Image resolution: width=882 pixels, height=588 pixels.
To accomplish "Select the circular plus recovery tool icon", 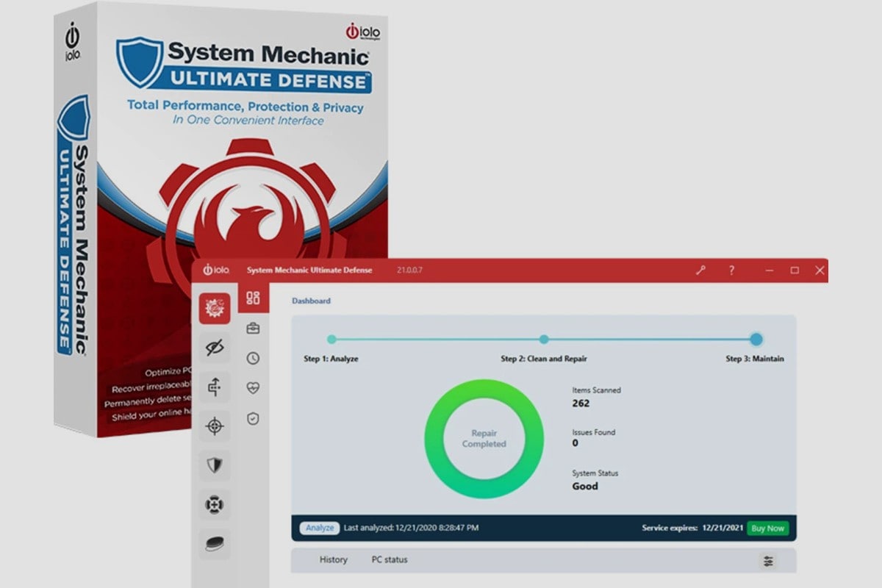I will coord(215,506).
